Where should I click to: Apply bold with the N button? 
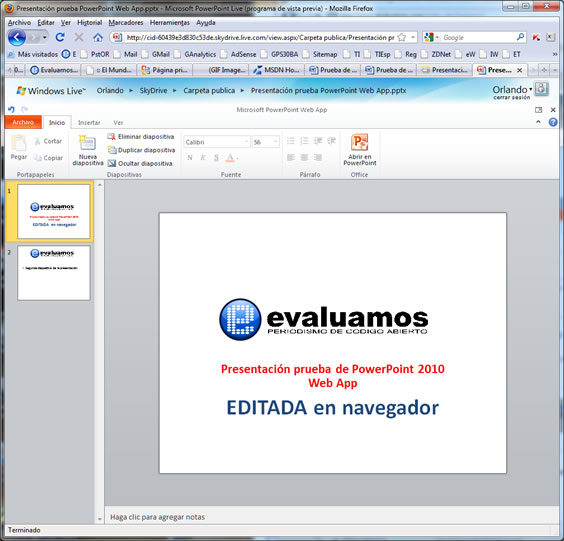point(190,158)
